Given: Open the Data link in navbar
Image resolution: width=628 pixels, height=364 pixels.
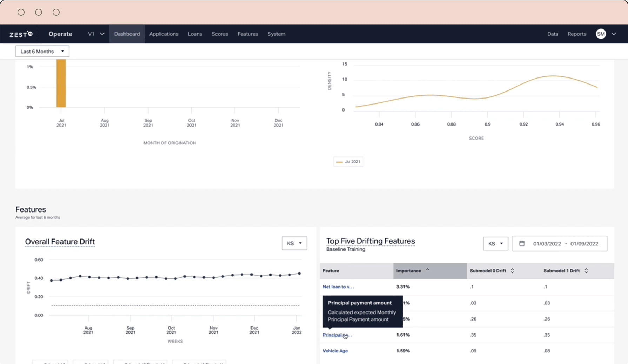Looking at the screenshot, I should point(553,34).
